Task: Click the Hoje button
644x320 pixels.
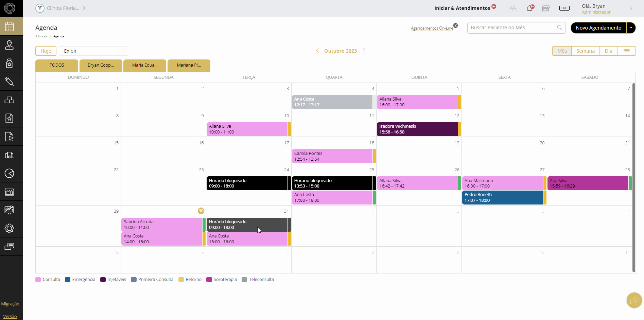Action: click(x=46, y=51)
